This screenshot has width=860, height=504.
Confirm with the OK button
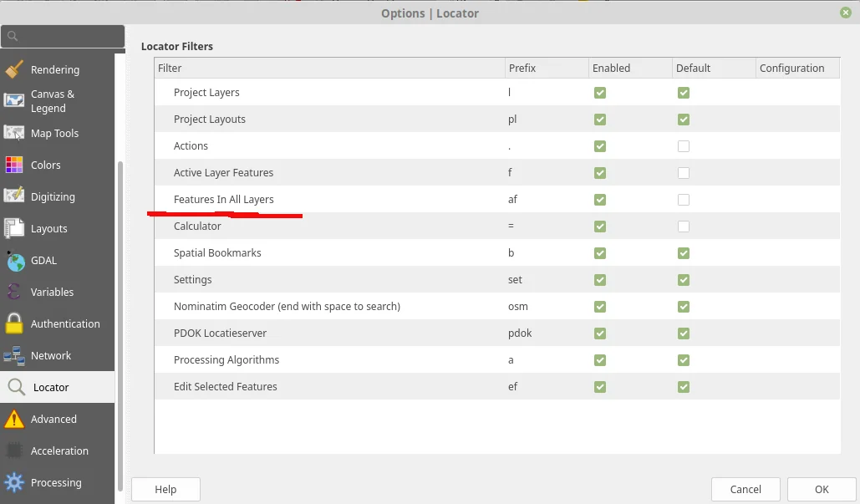[x=822, y=489]
